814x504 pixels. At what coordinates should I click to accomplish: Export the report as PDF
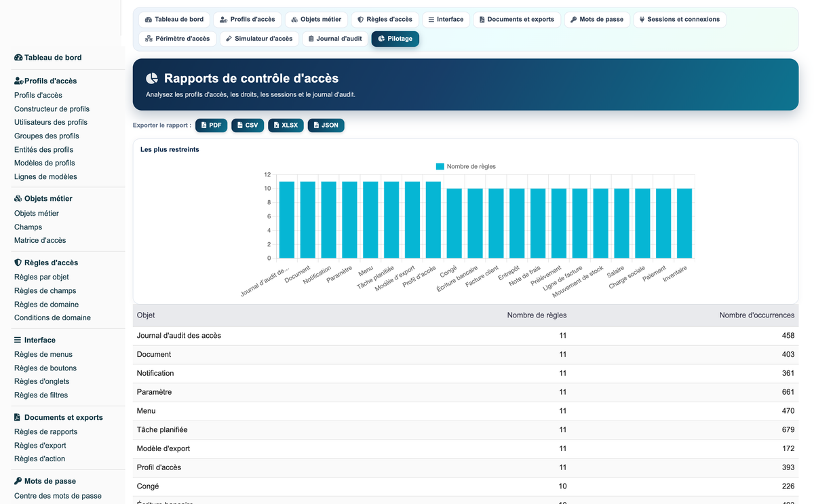[x=211, y=125]
